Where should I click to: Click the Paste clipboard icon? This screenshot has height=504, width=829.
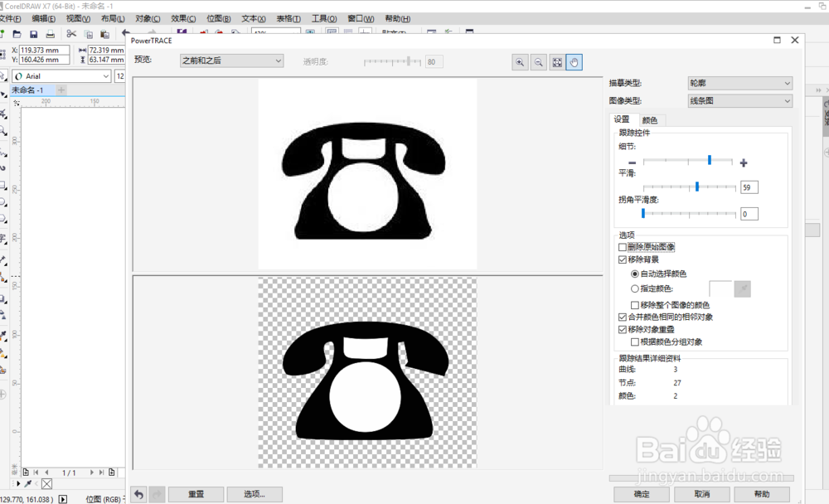[105, 34]
